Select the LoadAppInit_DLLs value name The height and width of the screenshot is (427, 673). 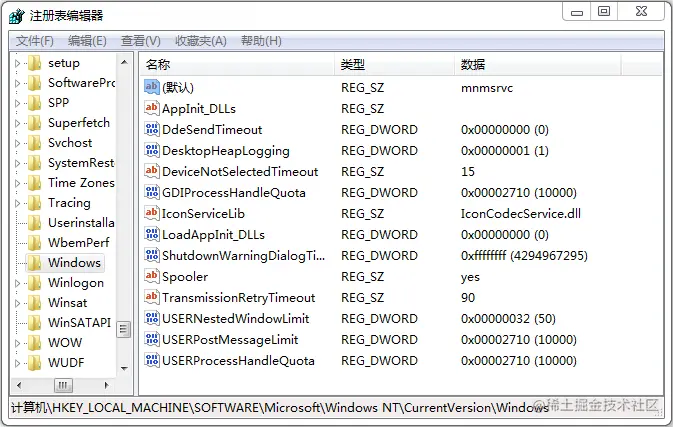[x=213, y=235]
